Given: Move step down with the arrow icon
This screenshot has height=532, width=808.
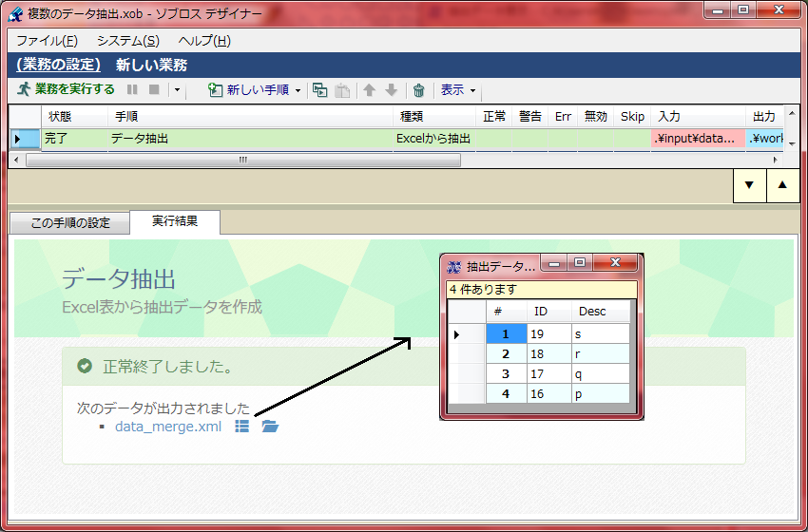Looking at the screenshot, I should 392,90.
